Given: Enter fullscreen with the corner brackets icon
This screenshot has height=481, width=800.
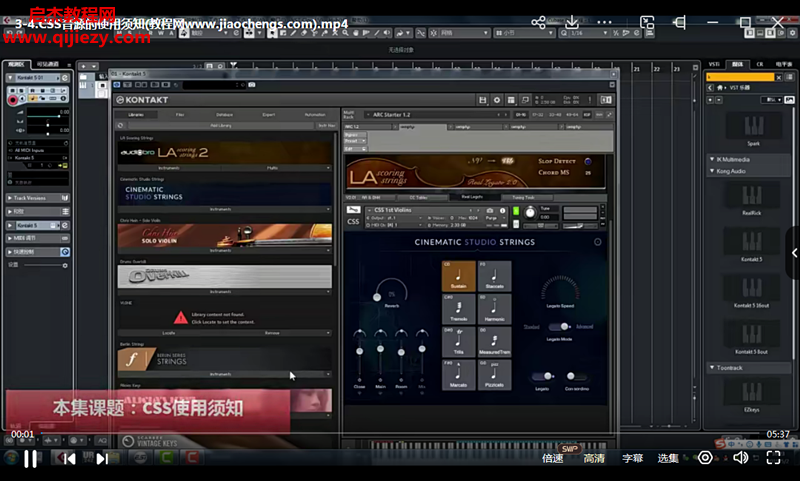Looking at the screenshot, I should pyautogui.click(x=773, y=458).
